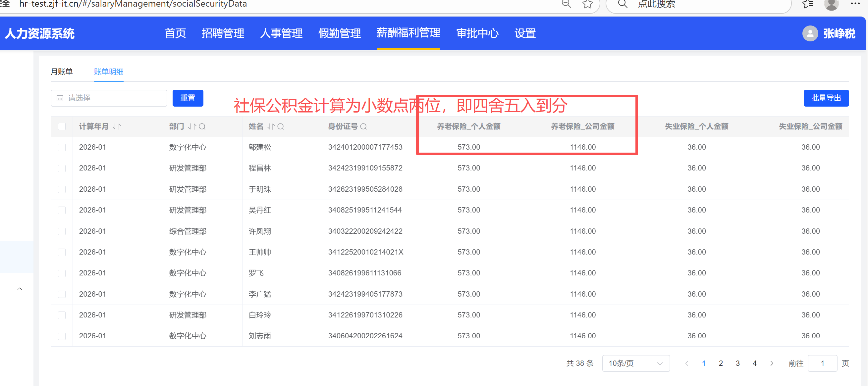This screenshot has width=868, height=386.
Task: Click the bookmark star icon
Action: 587,4
